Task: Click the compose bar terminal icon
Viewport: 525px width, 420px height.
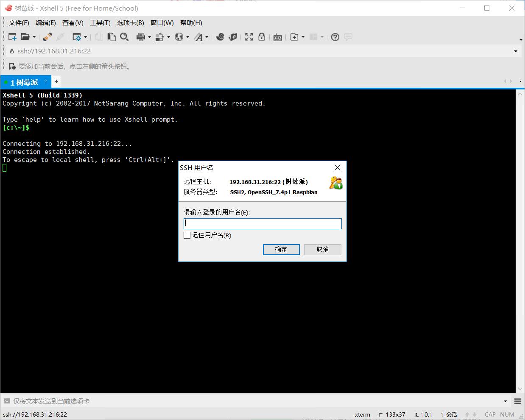Action: (7, 401)
